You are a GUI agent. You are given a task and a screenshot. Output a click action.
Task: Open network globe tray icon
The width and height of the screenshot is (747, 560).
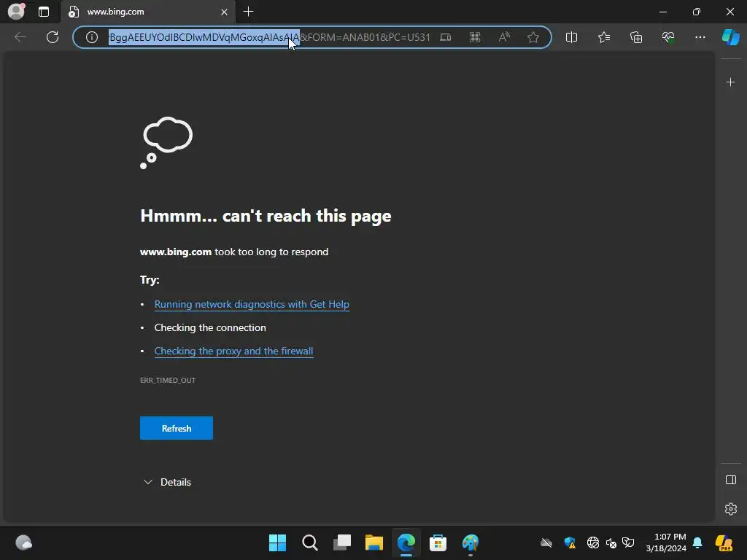tap(593, 542)
